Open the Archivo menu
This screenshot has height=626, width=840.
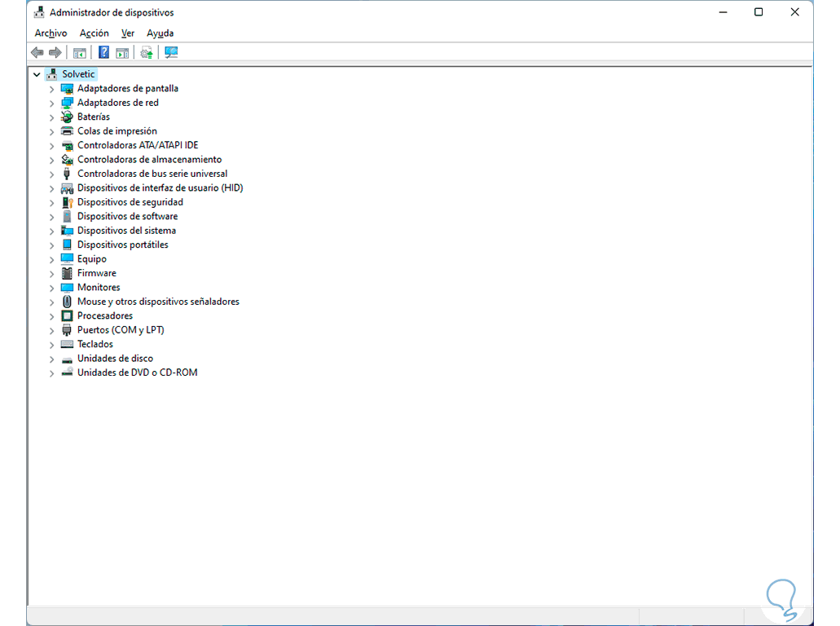[51, 33]
